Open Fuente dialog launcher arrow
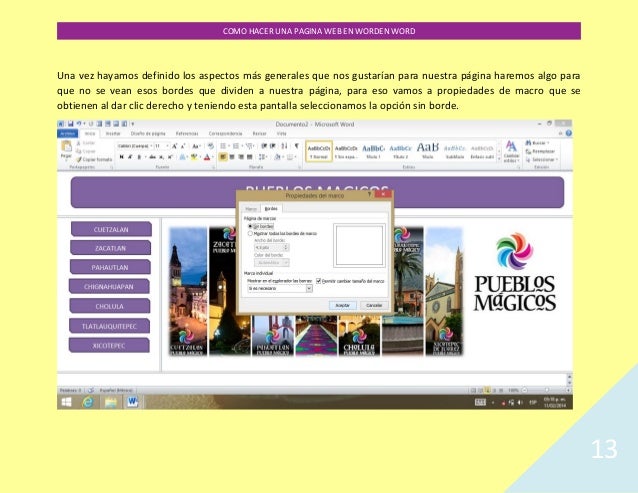The height and width of the screenshot is (493, 638). [213, 167]
